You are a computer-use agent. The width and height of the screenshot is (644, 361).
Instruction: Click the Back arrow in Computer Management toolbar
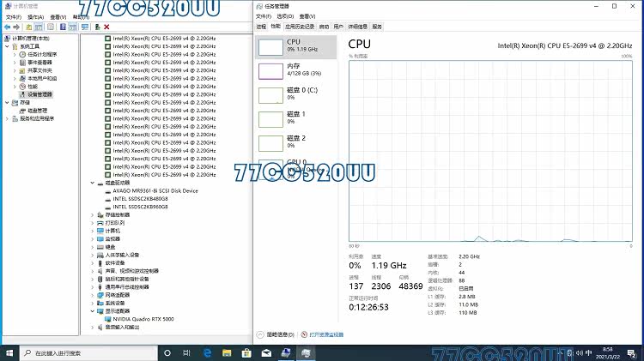point(8,27)
